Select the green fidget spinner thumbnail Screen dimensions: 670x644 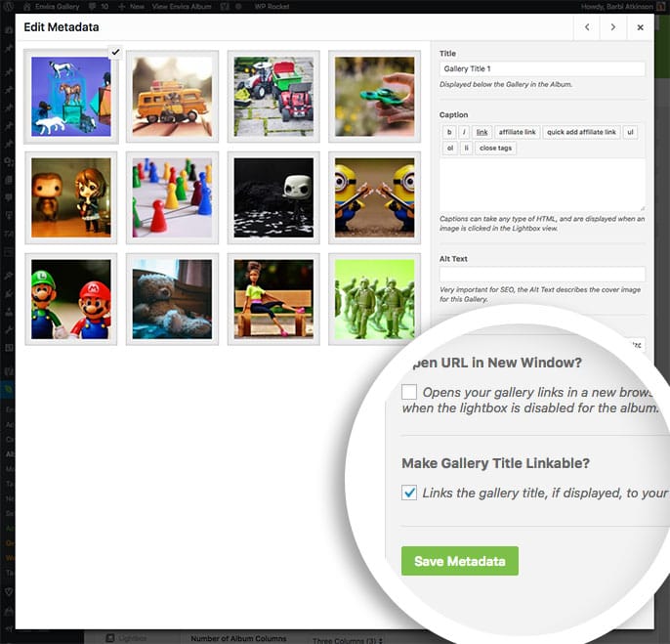pos(374,97)
